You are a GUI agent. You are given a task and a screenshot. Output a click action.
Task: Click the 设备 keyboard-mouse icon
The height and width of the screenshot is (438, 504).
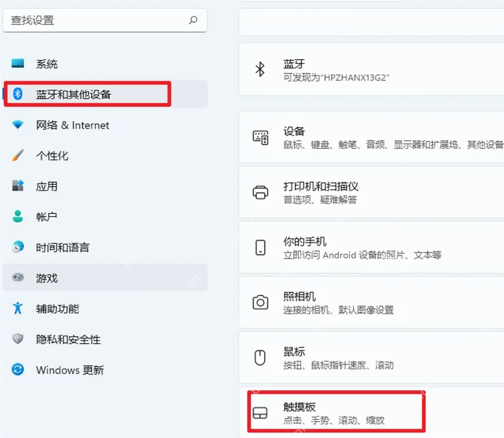260,137
